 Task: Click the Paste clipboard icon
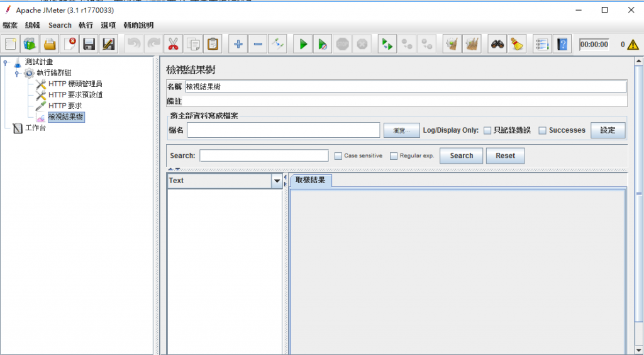(x=213, y=44)
